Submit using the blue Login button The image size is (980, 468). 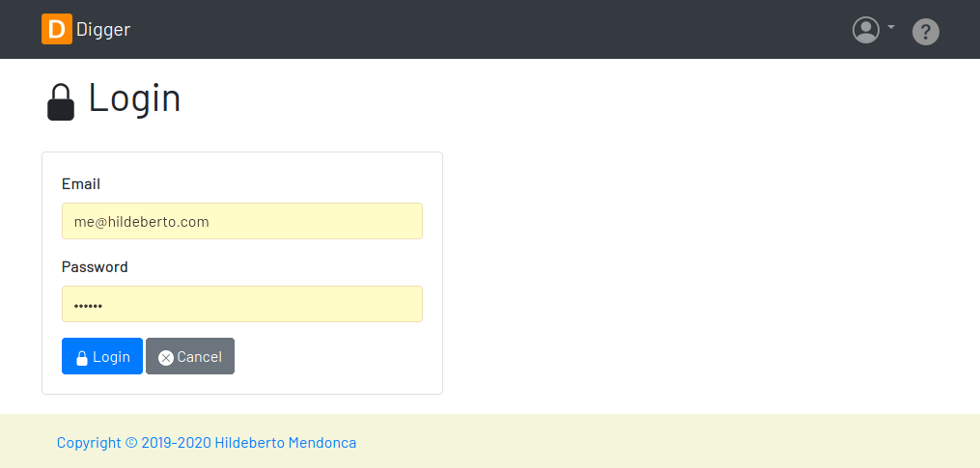[102, 356]
